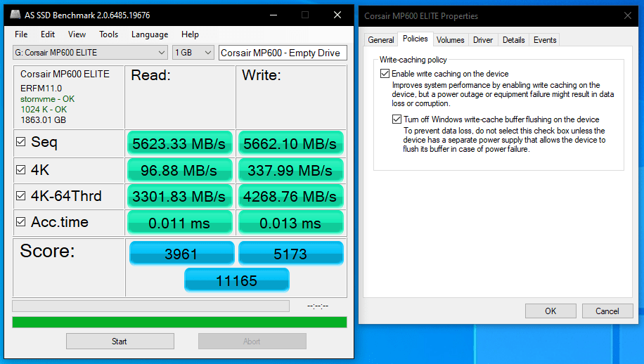
Task: Toggle Enable write caching on the device
Action: point(385,74)
